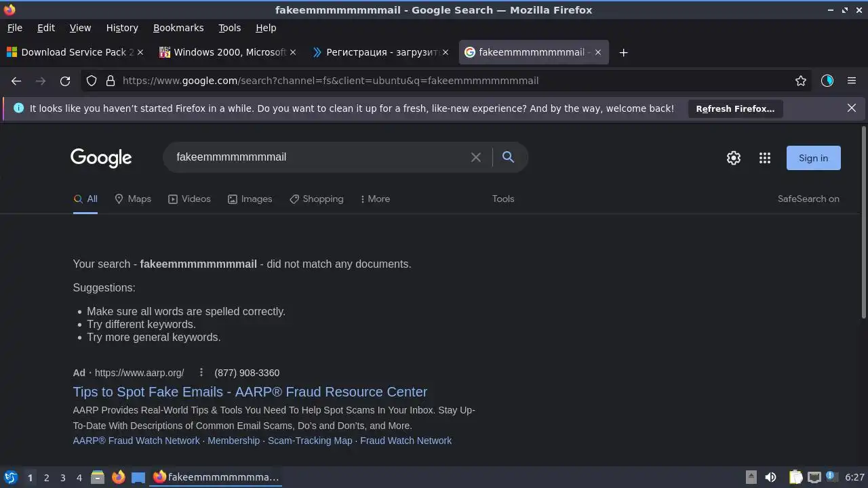Select the Images results tab
This screenshot has width=868, height=488.
coord(250,199)
